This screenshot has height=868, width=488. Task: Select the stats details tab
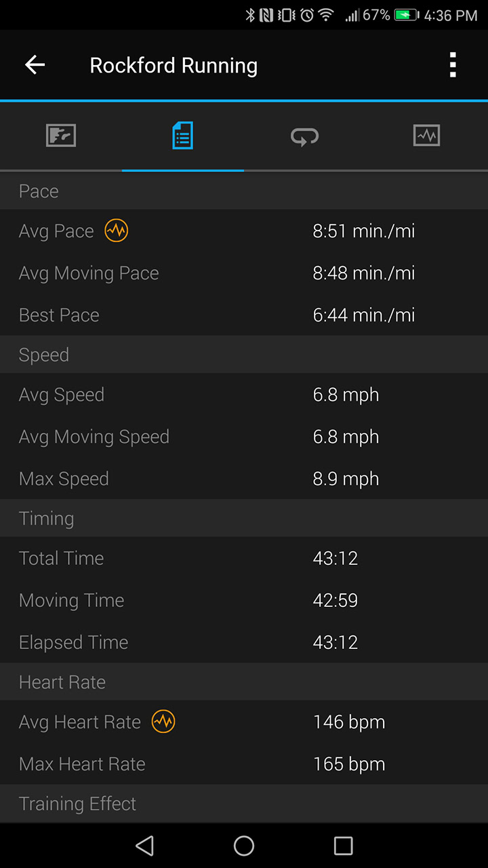(x=182, y=136)
